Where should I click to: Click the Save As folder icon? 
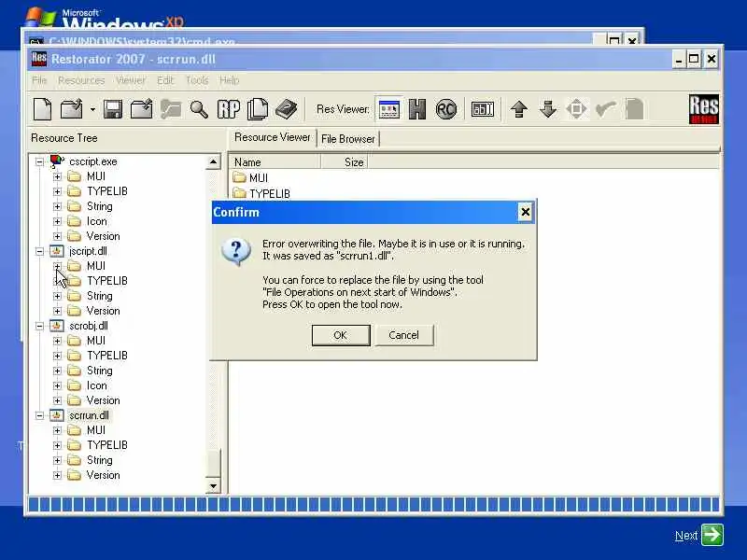142,109
